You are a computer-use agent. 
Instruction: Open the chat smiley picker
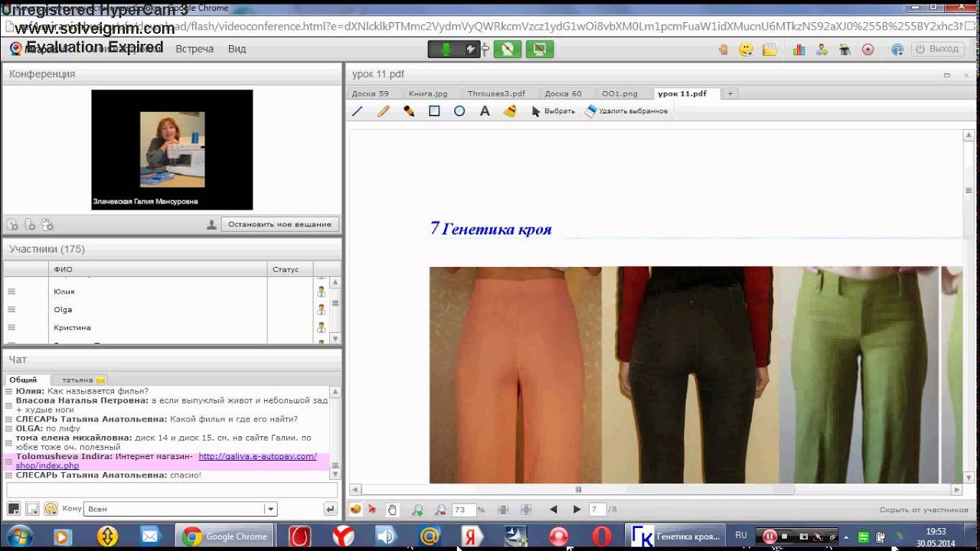click(51, 509)
